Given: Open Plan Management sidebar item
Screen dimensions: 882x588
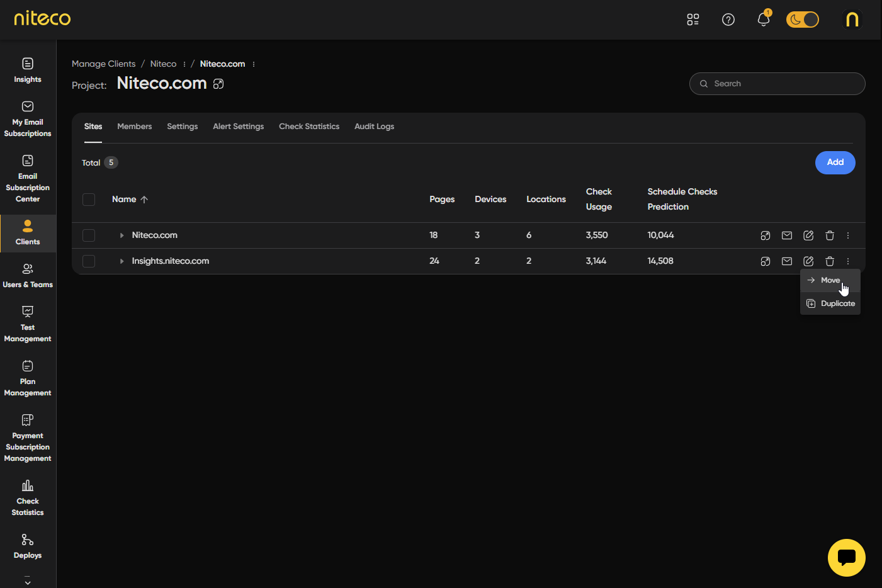Looking at the screenshot, I should [x=28, y=378].
